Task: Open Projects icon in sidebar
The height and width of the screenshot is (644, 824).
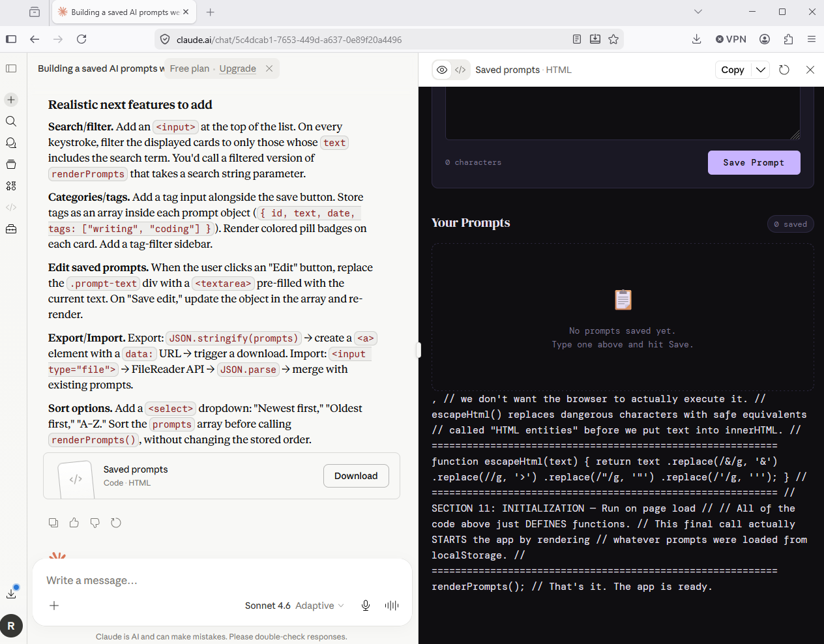Action: [x=11, y=164]
